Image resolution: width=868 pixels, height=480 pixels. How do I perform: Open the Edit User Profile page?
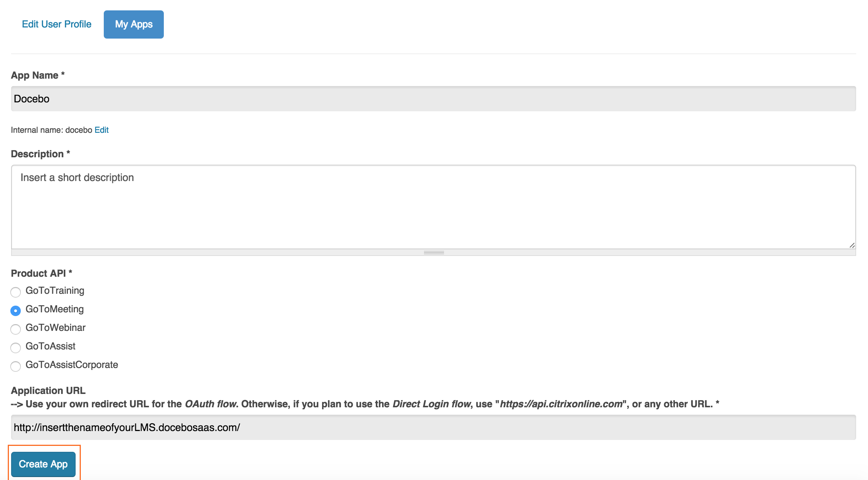[56, 24]
